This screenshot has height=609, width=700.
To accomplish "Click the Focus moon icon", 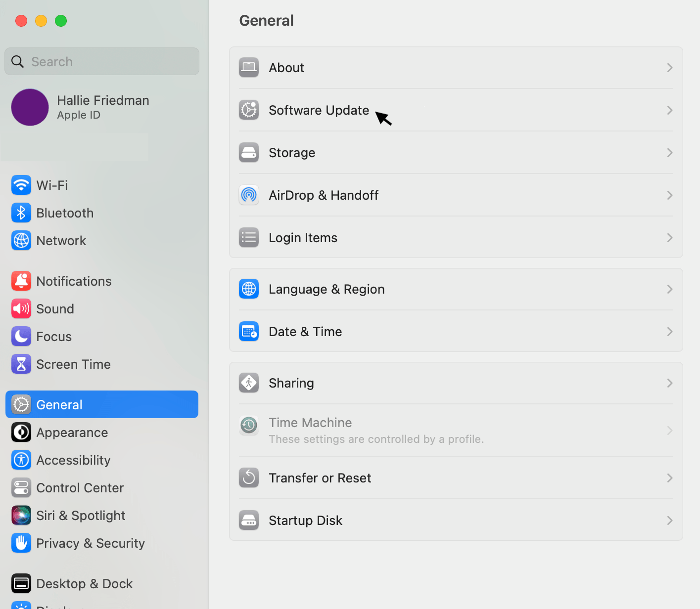I will [21, 337].
